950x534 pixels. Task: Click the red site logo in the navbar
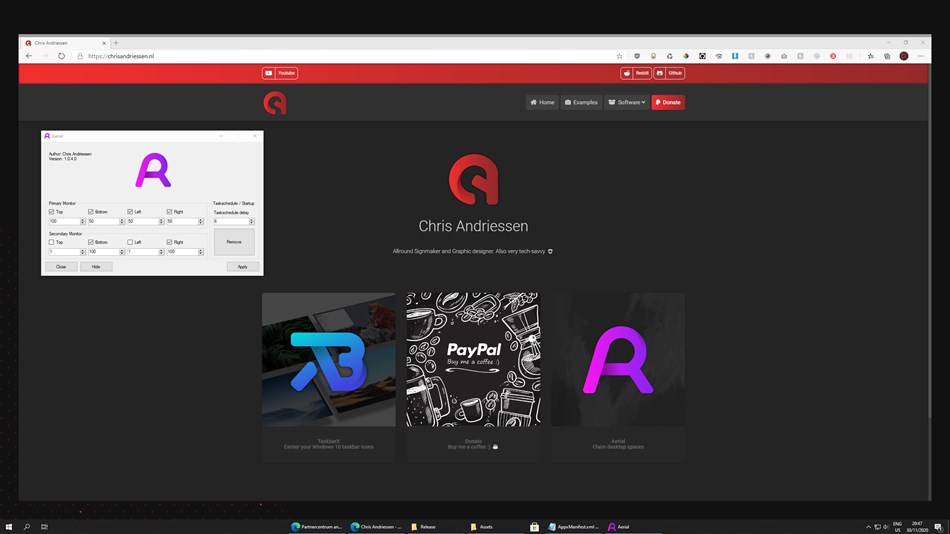click(x=274, y=102)
